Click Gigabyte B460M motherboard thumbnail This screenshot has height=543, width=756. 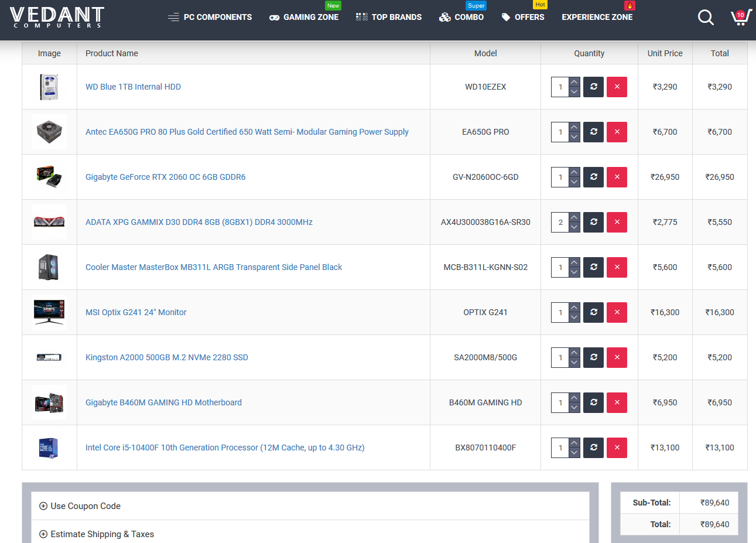[49, 402]
